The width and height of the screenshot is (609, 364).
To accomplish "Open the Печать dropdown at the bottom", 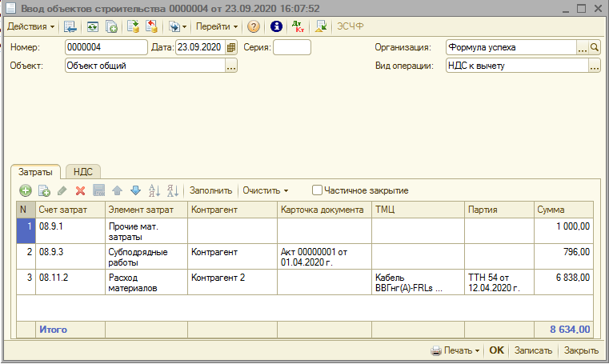I will [455, 350].
